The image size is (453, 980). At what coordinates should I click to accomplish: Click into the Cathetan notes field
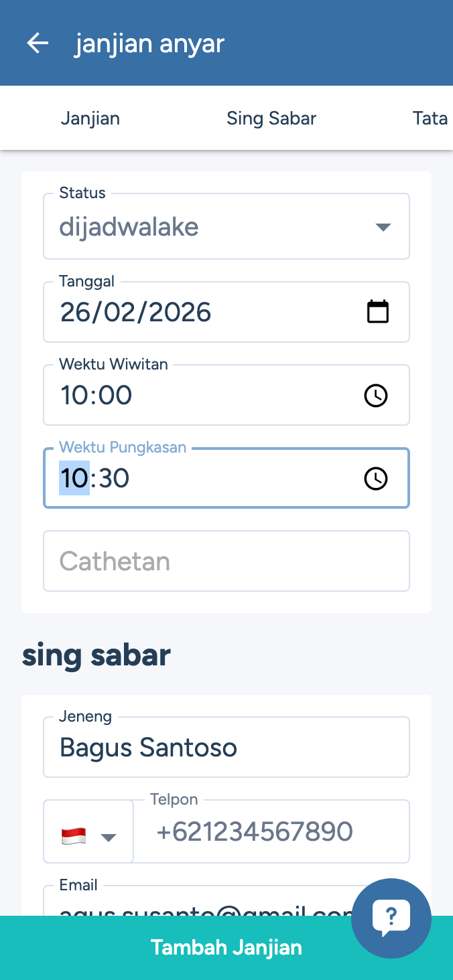226,561
